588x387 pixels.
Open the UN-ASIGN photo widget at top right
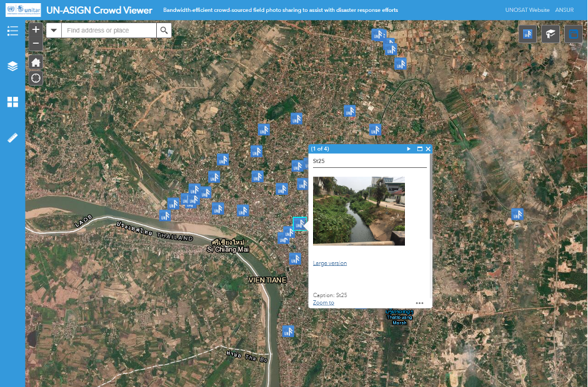pos(527,34)
